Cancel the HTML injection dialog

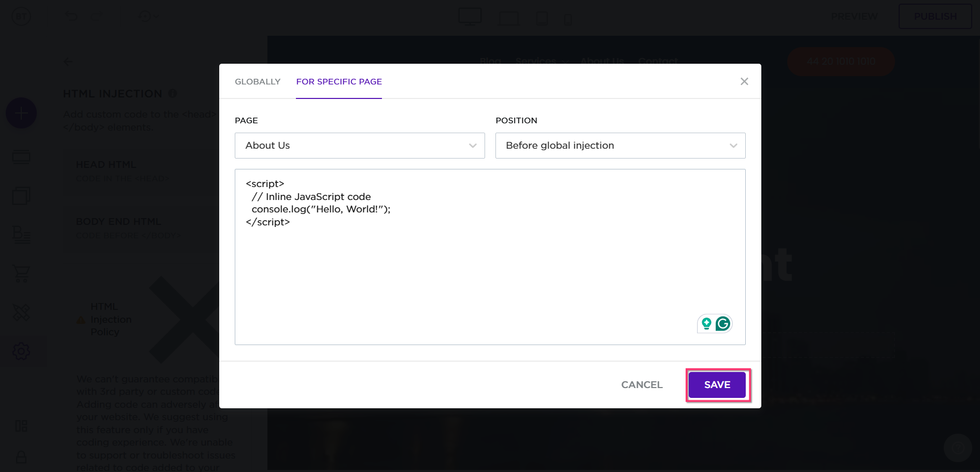pyautogui.click(x=642, y=385)
